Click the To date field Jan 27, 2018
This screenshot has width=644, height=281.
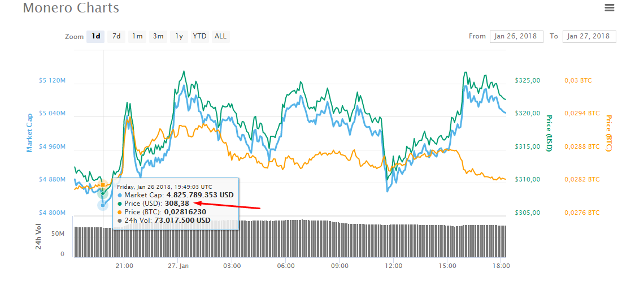click(x=589, y=36)
